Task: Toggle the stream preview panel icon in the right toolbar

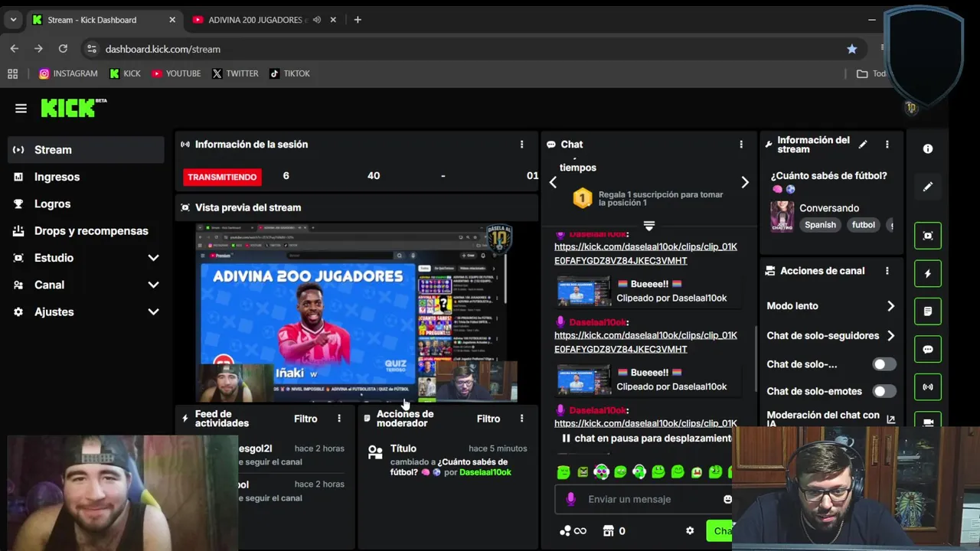Action: tap(928, 236)
